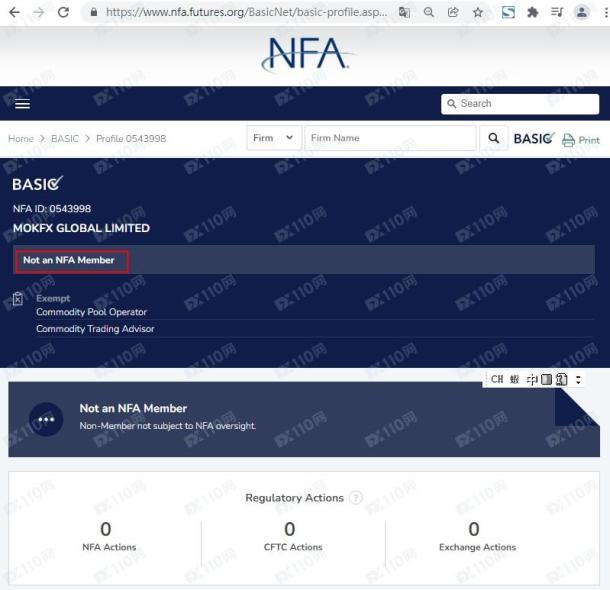This screenshot has width=610, height=590.
Task: Click the Regulatory Actions heading
Action: click(x=294, y=498)
